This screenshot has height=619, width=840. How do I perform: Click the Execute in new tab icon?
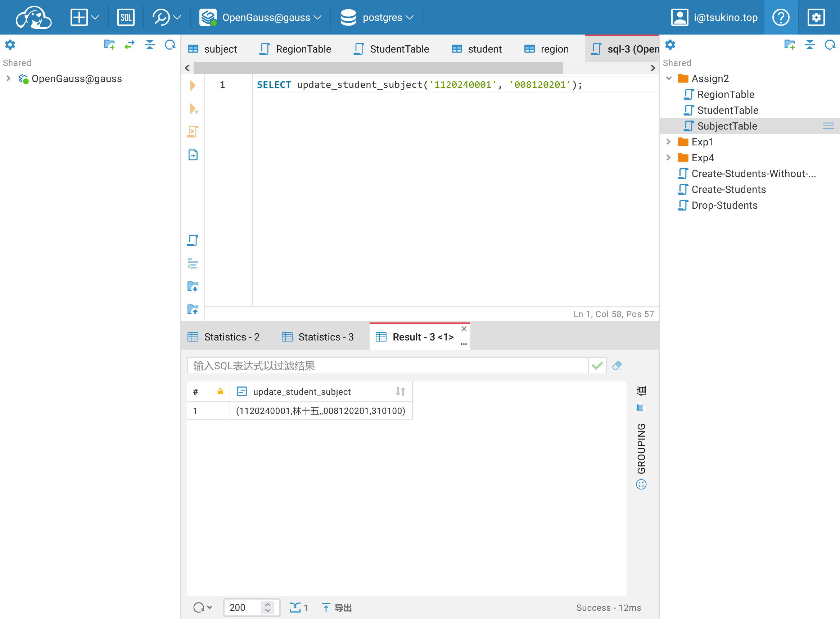point(193,109)
